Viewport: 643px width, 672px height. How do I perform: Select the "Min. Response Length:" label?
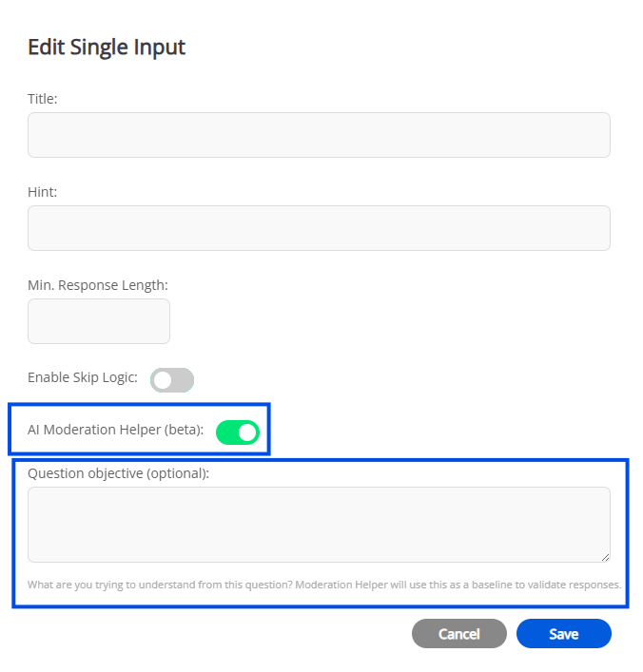point(98,284)
